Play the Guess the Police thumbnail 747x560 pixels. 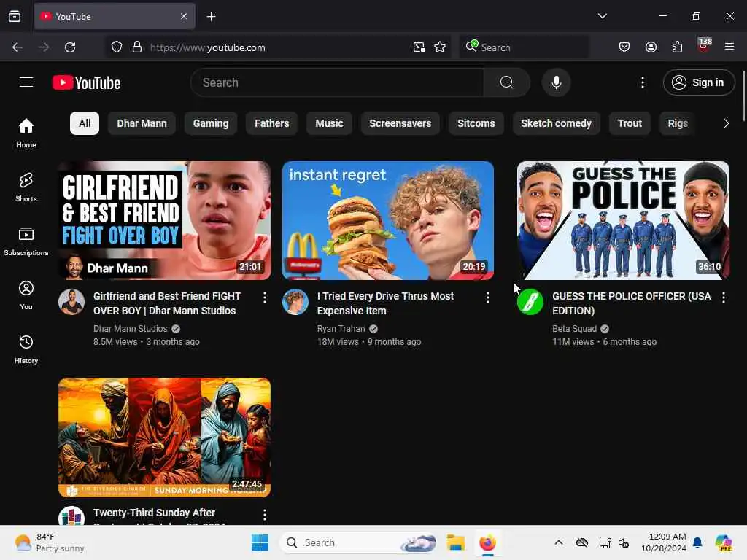click(x=623, y=220)
